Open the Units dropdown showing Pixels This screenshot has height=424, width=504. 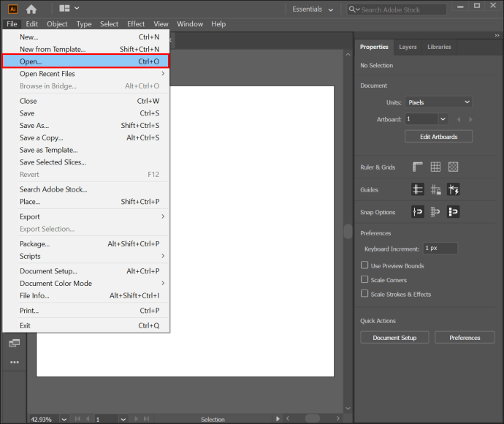coord(438,102)
